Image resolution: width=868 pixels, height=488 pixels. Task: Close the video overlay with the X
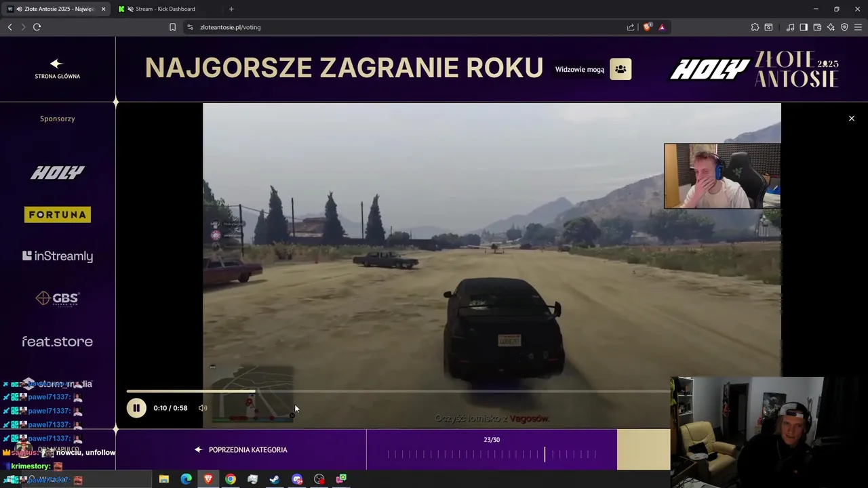click(852, 119)
